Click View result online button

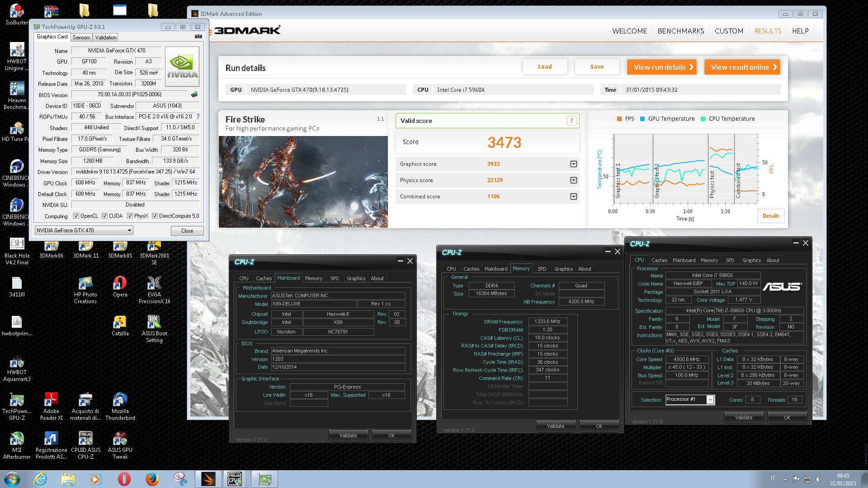coord(742,67)
